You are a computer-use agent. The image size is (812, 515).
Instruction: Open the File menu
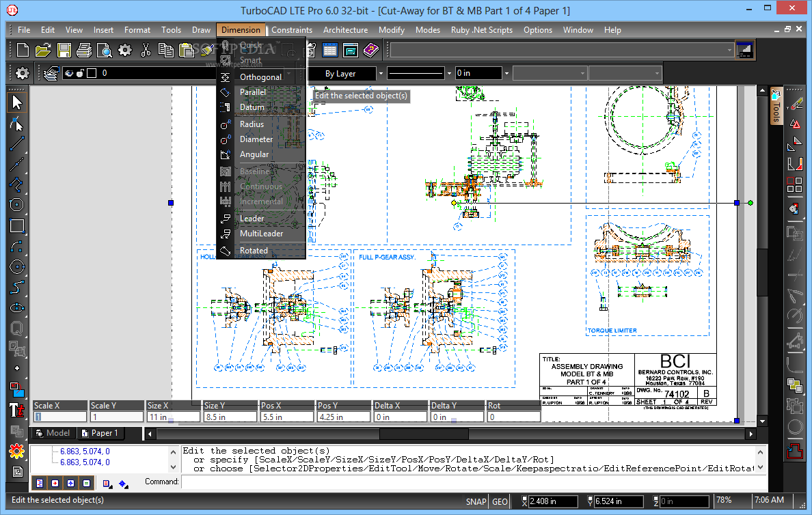pos(25,30)
